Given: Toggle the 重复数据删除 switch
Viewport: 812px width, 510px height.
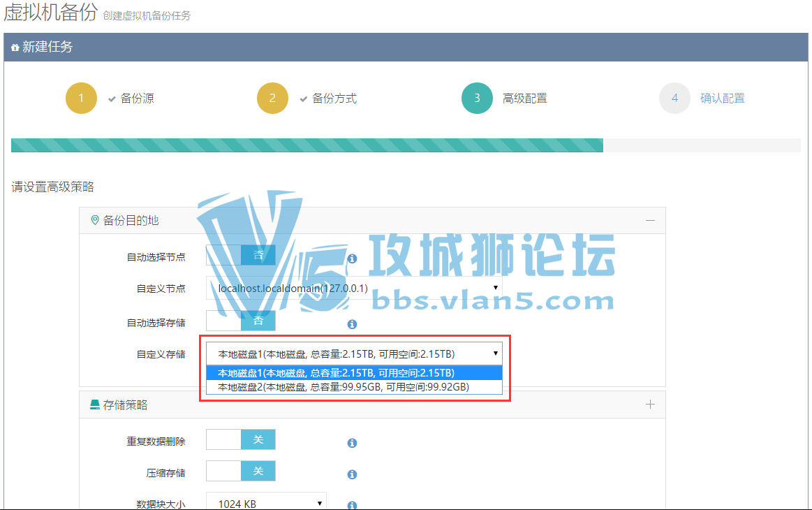Looking at the screenshot, I should click(241, 439).
